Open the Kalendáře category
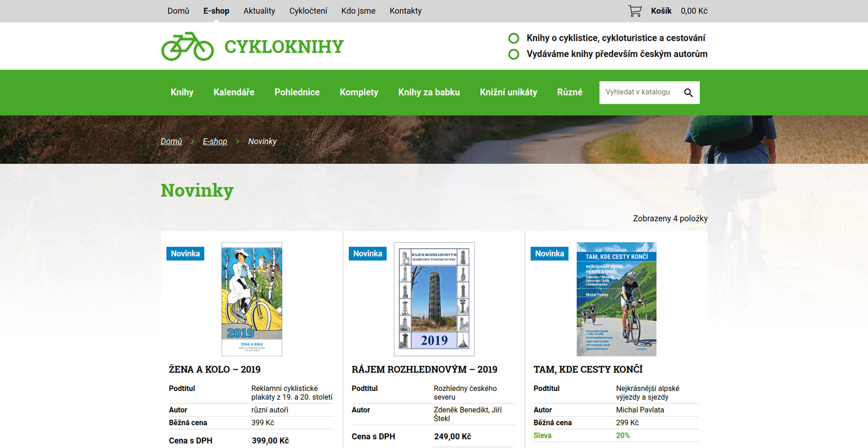The image size is (868, 448). click(234, 92)
